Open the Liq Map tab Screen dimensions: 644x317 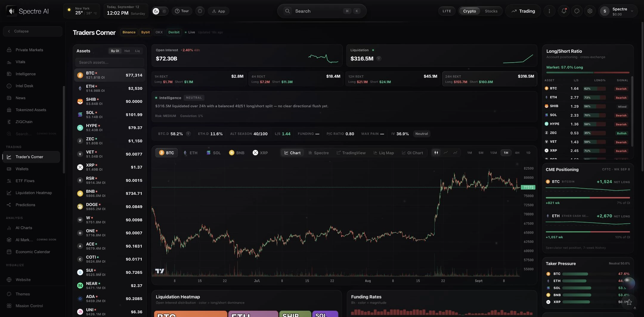pos(383,153)
